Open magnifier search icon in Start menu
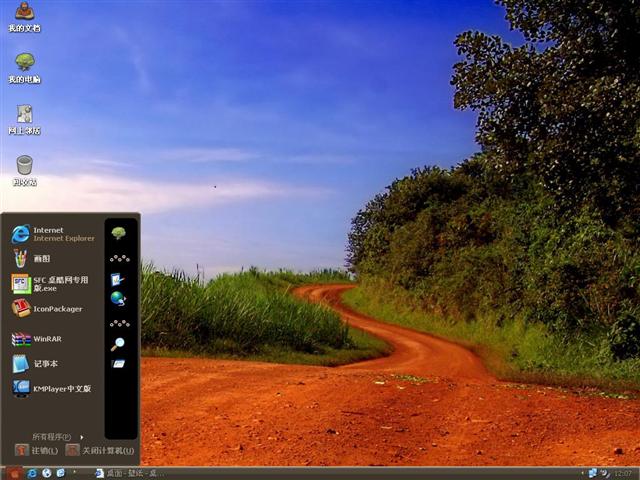 click(118, 344)
